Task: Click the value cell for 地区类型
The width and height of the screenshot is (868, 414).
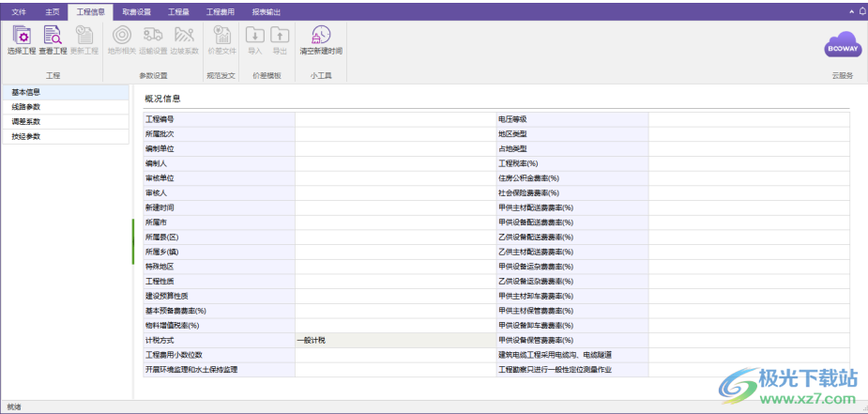Action: [x=749, y=134]
